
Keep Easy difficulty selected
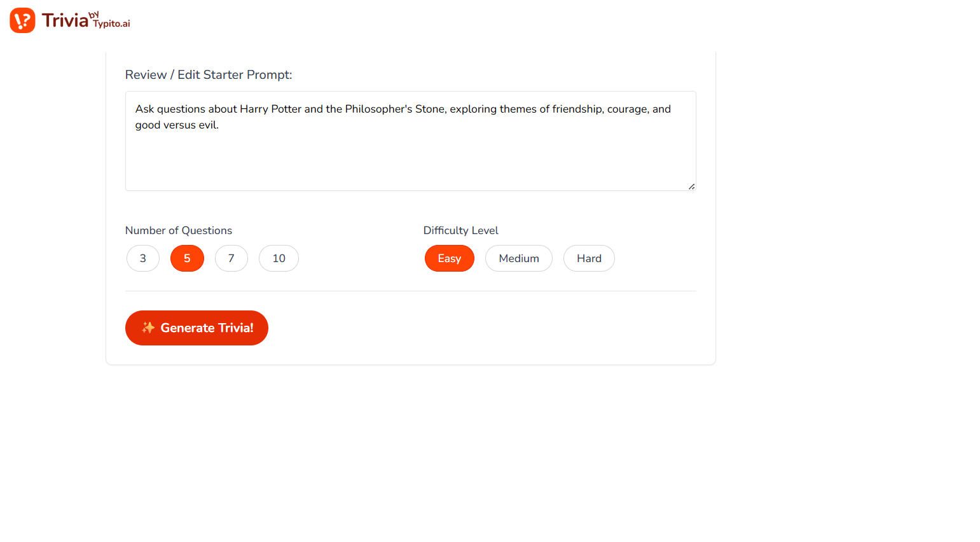450,258
